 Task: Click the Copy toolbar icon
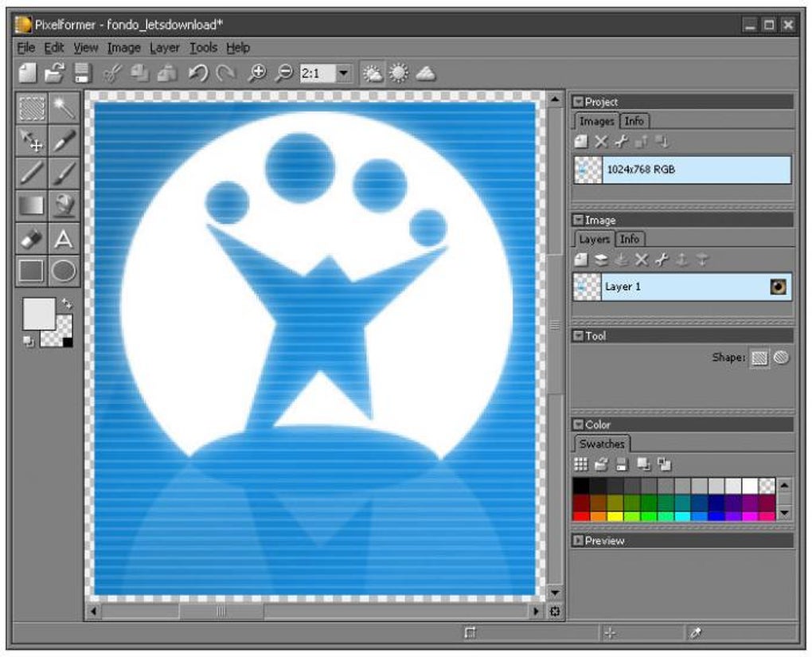[x=139, y=73]
